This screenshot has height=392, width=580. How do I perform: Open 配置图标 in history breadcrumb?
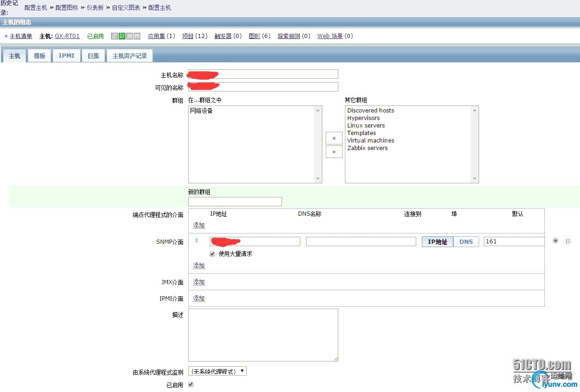67,8
